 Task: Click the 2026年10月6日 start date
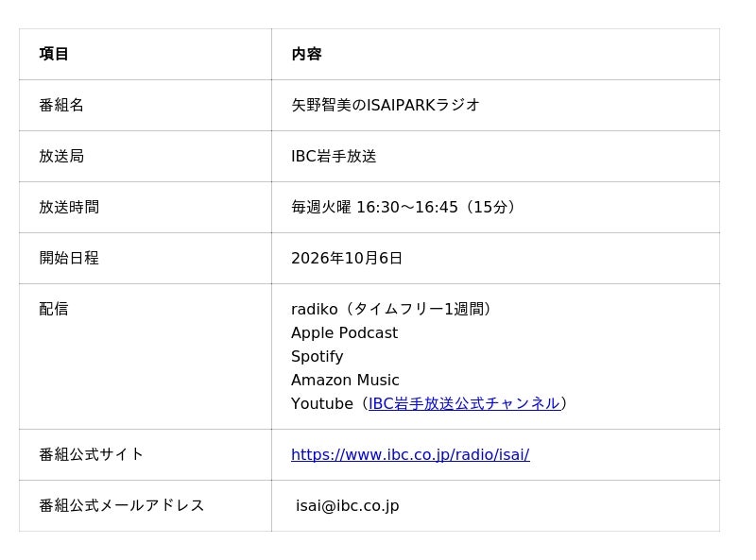click(347, 258)
